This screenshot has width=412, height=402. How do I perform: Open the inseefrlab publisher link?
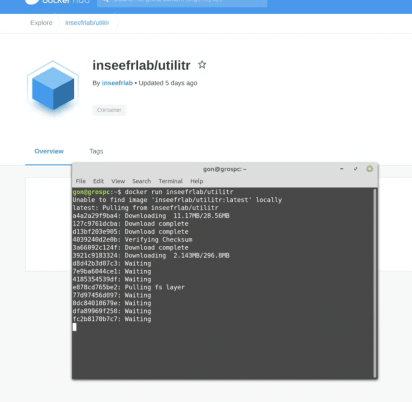[117, 83]
